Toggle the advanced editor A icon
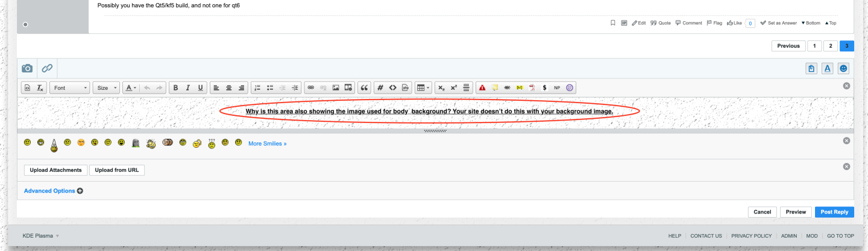Viewport: 868px width, 251px height. tap(828, 69)
